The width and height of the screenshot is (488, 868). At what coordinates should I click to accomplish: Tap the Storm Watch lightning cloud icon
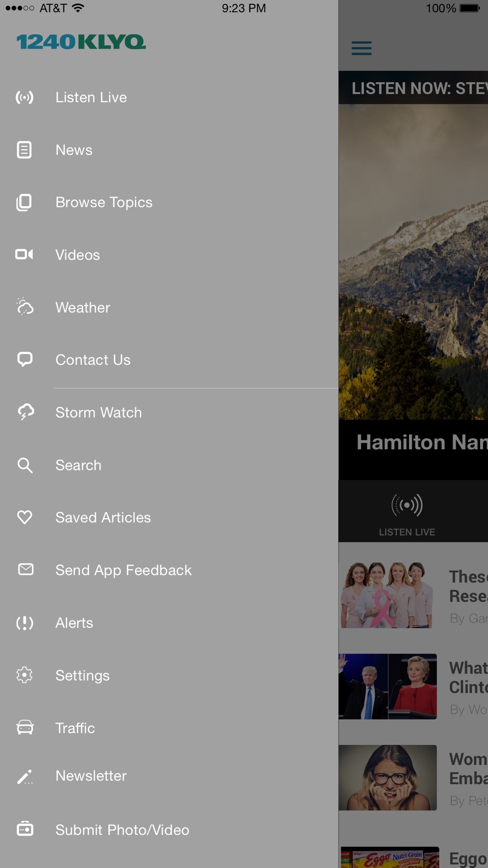point(25,412)
